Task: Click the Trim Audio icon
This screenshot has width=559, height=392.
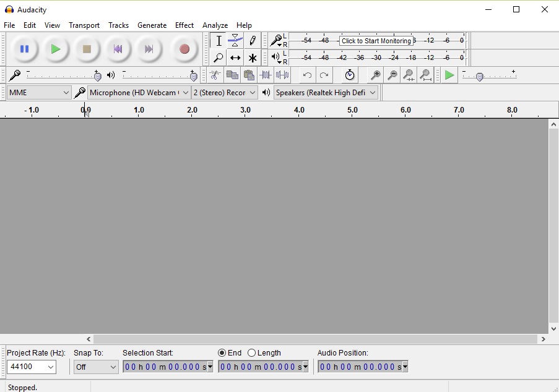Action: pos(266,75)
